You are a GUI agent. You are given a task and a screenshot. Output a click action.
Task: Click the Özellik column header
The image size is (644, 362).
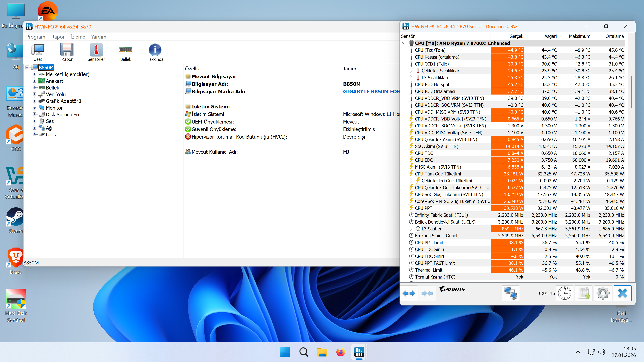pos(263,68)
